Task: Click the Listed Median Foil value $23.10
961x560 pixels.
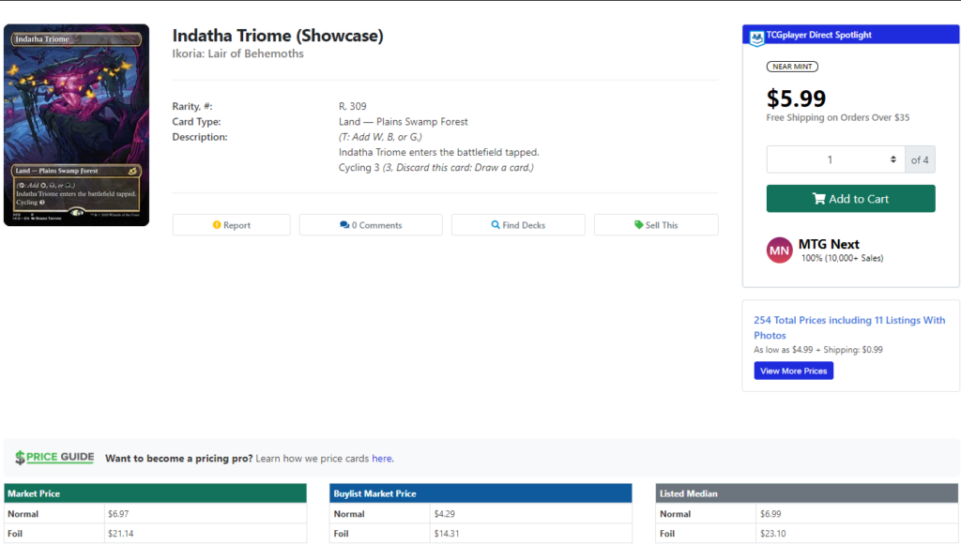Action: pos(773,534)
